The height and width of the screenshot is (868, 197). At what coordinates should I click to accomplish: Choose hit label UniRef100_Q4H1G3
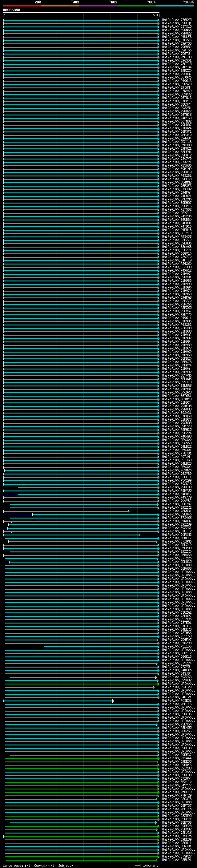(176, 118)
